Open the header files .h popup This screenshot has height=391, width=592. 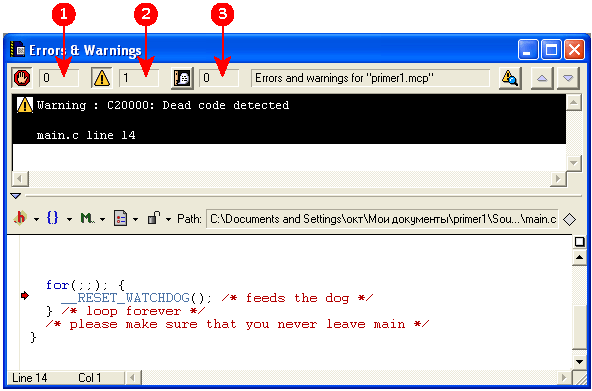(x=25, y=219)
